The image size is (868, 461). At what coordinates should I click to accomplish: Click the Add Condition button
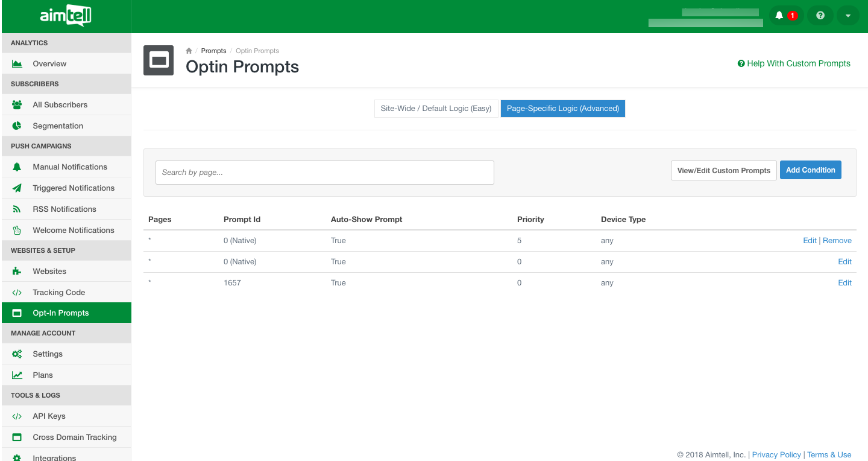810,170
